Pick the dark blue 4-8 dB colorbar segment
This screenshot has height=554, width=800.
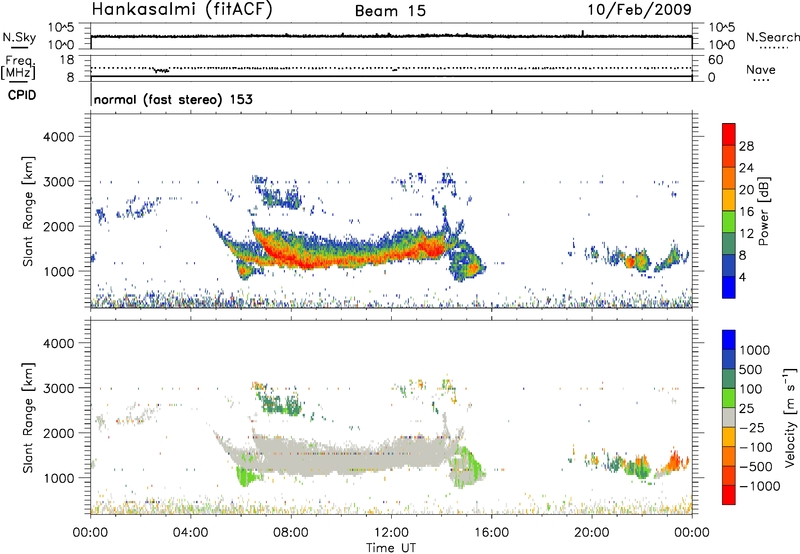point(729,266)
